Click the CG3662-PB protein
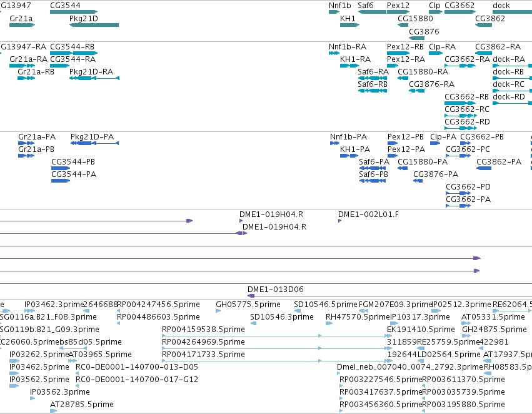The height and width of the screenshot is (414, 532). (466, 143)
